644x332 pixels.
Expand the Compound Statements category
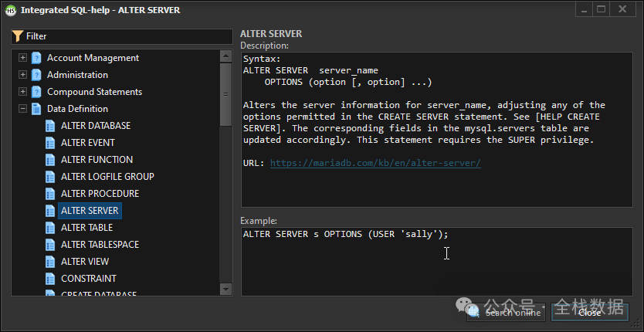click(23, 92)
